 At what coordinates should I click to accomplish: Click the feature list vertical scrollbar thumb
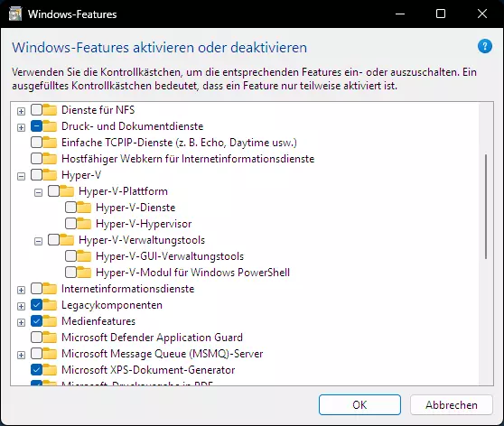click(x=486, y=207)
